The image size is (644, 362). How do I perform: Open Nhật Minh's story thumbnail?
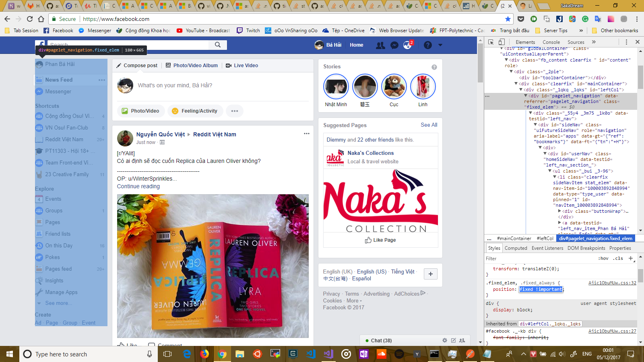[x=336, y=86]
